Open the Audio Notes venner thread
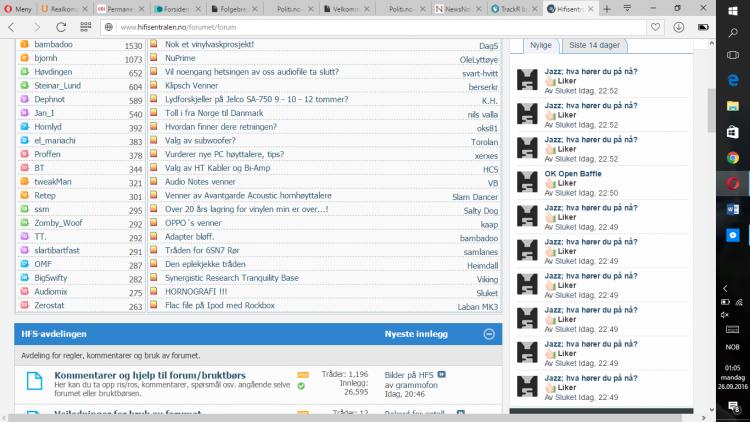This screenshot has width=750, height=422. coord(200,182)
